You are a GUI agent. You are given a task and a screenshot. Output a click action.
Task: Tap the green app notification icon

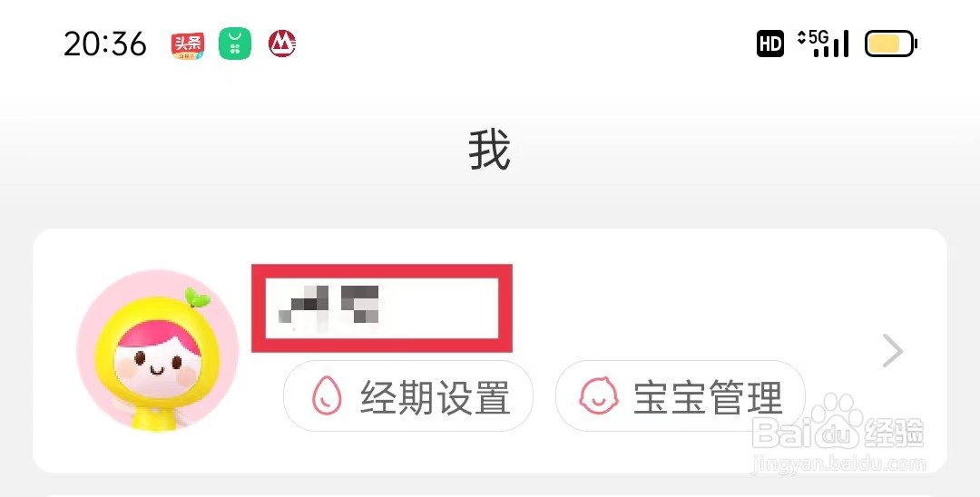(x=235, y=44)
